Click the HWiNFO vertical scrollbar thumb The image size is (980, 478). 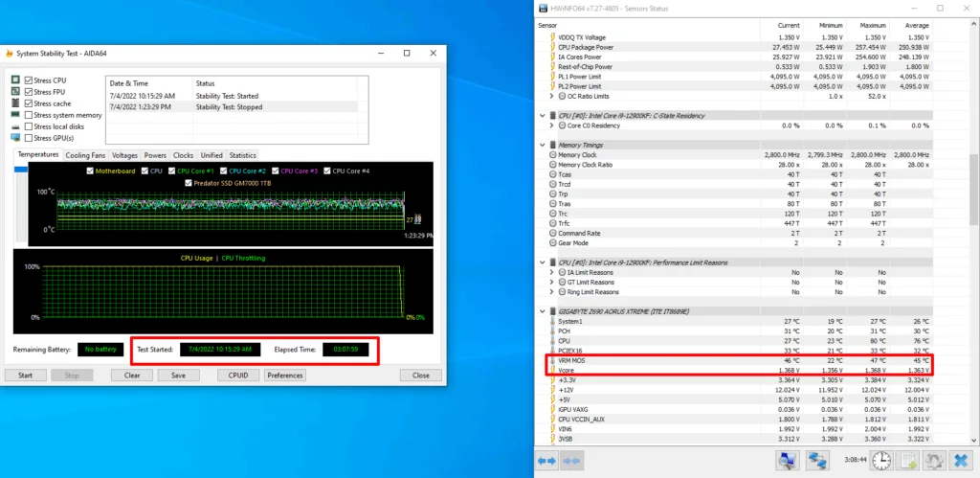click(974, 189)
